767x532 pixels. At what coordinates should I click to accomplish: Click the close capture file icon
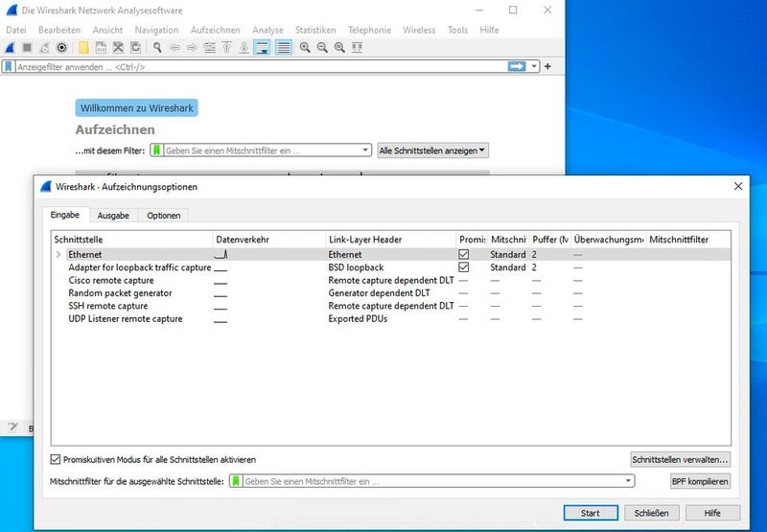pos(118,47)
